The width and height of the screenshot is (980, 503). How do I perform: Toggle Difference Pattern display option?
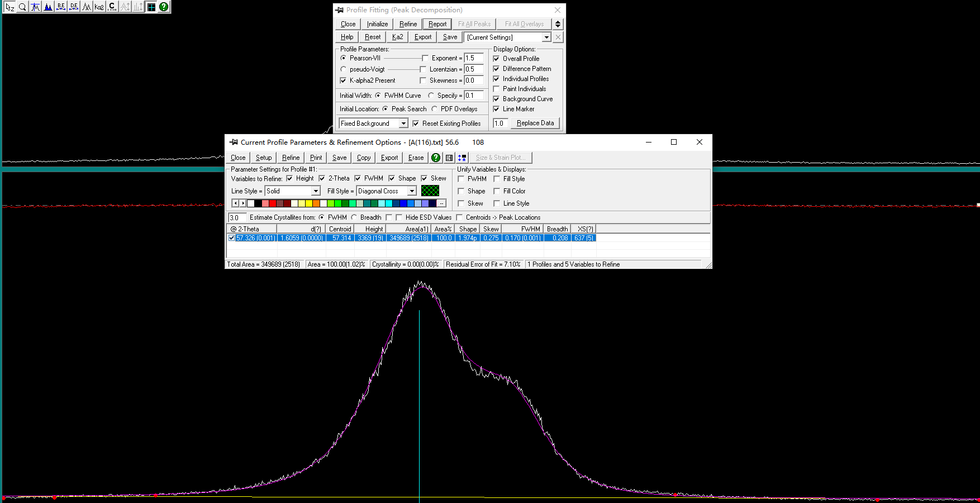(x=497, y=69)
